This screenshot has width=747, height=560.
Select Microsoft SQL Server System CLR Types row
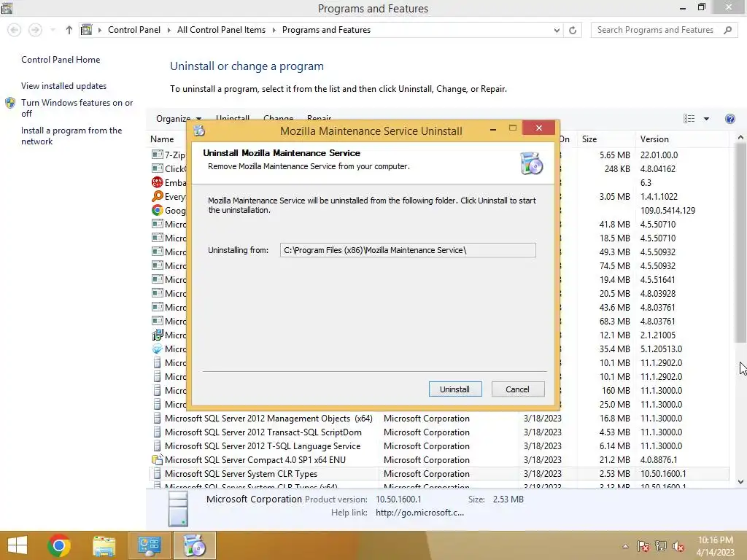pyautogui.click(x=438, y=474)
